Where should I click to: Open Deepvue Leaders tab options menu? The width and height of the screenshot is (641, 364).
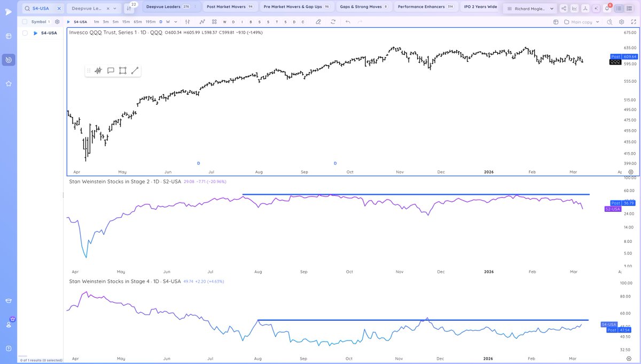pos(195,7)
